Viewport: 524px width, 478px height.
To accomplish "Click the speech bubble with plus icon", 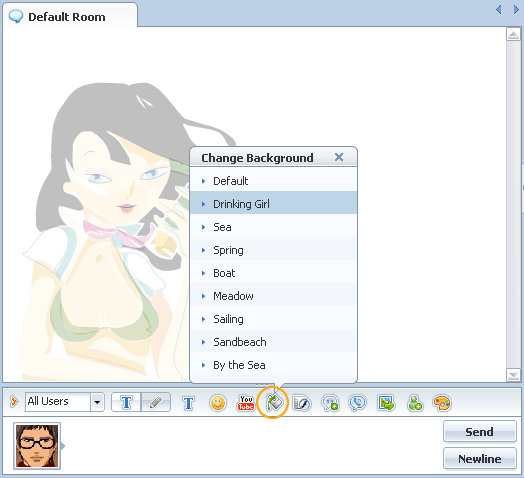I will pos(330,403).
